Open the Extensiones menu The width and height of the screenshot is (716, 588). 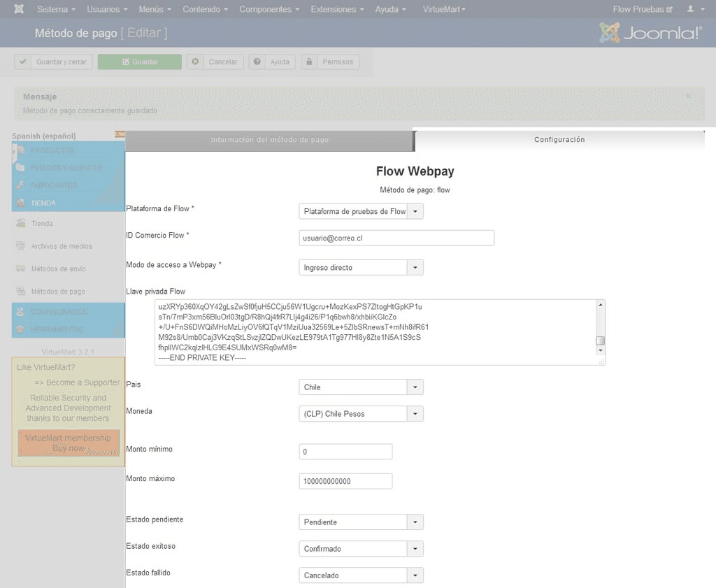point(338,9)
